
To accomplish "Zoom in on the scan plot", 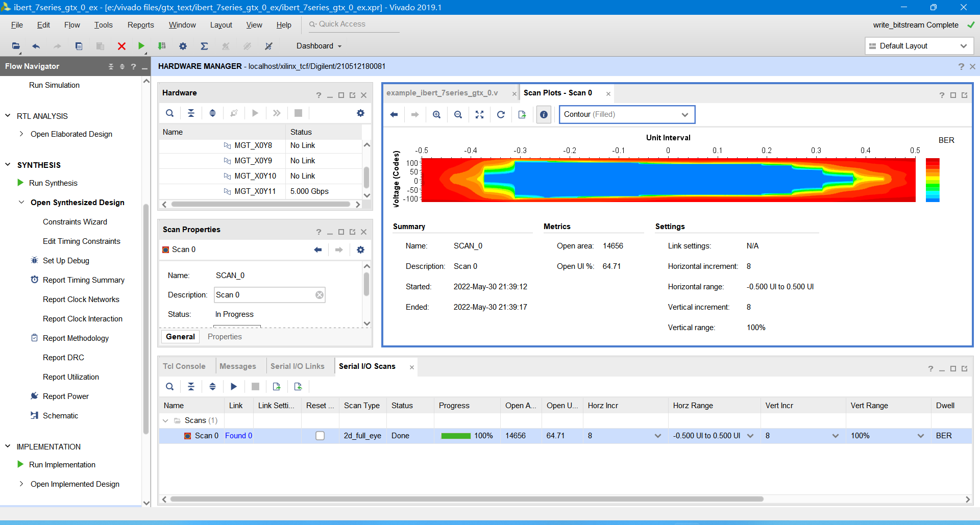I will tap(437, 114).
